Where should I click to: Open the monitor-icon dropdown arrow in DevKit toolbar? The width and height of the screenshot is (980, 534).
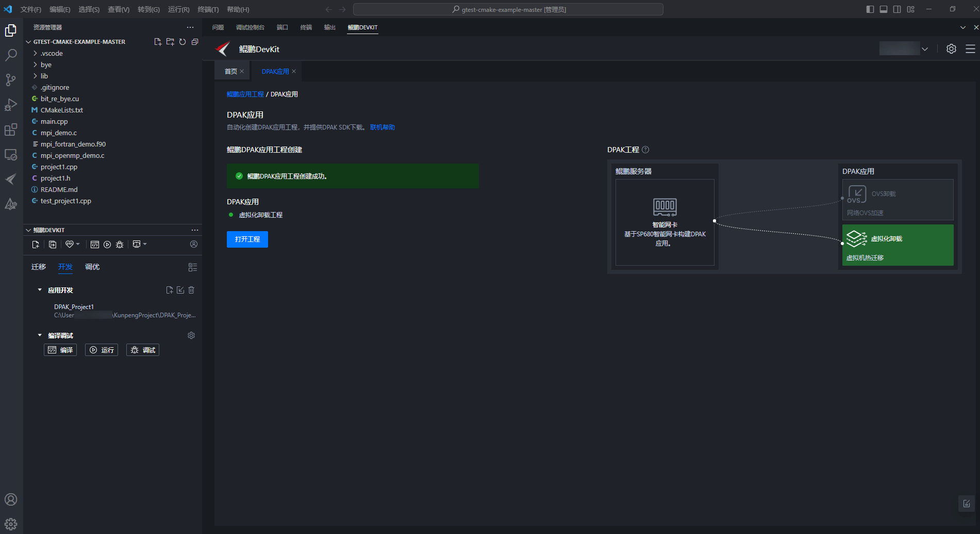coord(145,244)
